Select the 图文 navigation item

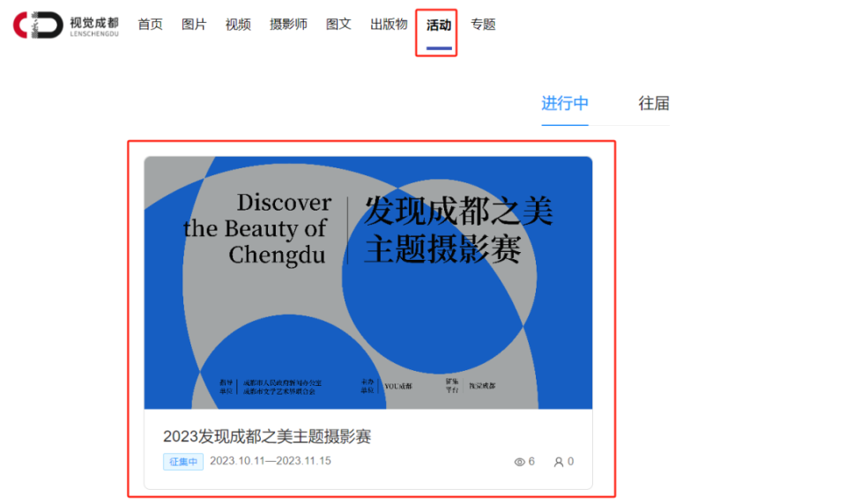(x=338, y=25)
